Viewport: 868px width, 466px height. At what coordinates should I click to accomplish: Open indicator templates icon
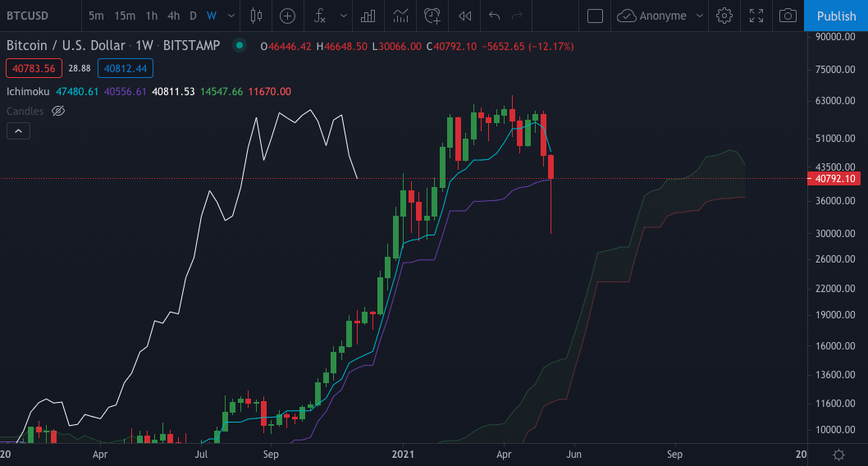401,16
